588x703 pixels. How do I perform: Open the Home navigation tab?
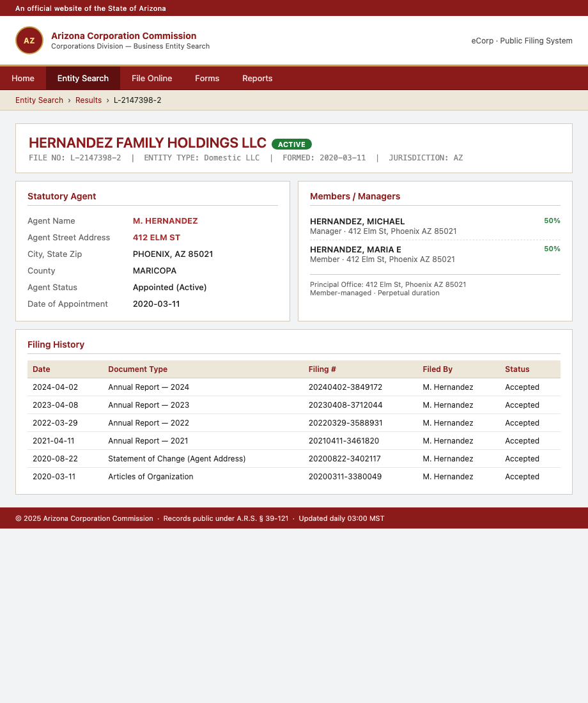tap(23, 78)
